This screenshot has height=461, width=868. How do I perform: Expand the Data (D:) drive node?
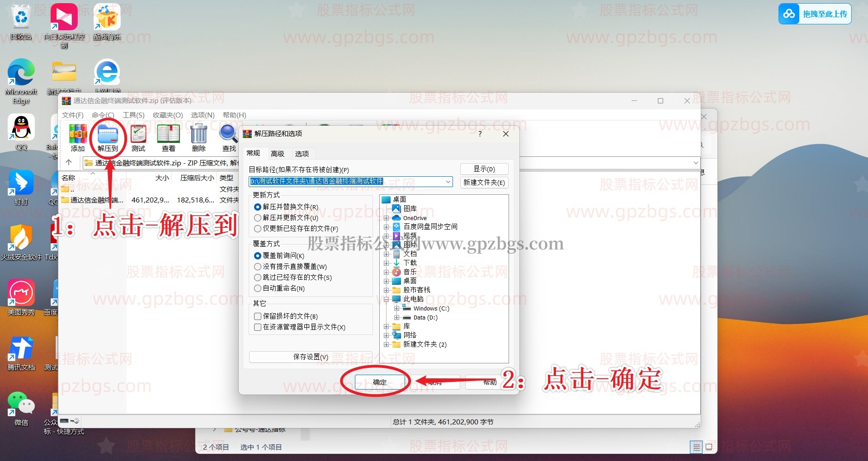[396, 317]
